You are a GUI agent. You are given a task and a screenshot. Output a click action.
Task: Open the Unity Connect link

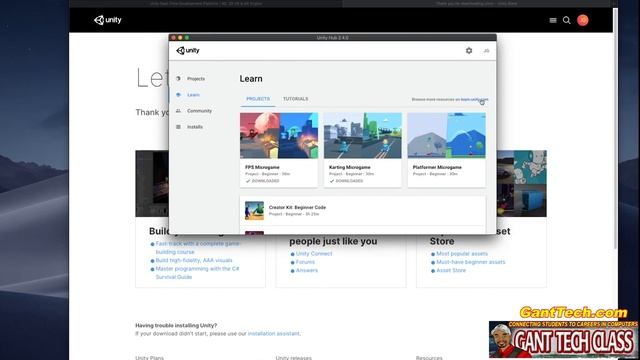pos(314,253)
